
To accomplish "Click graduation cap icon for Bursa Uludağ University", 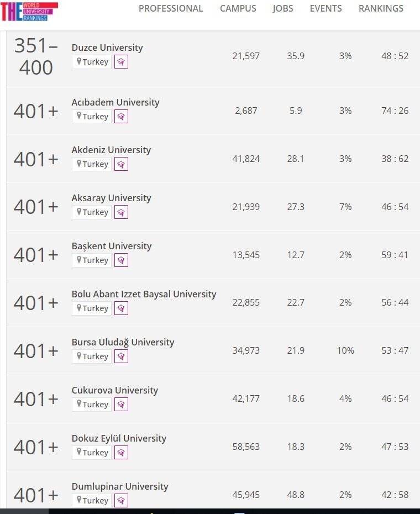I will (x=121, y=356).
